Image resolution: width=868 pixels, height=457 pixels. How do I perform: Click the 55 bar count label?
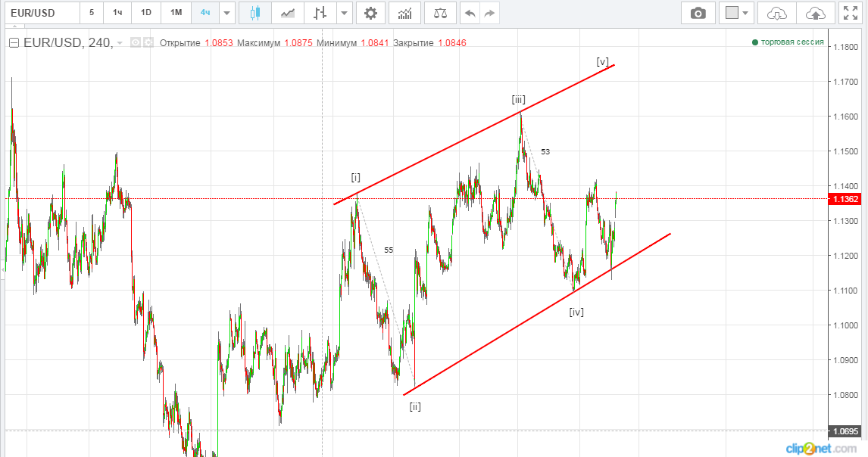click(389, 250)
